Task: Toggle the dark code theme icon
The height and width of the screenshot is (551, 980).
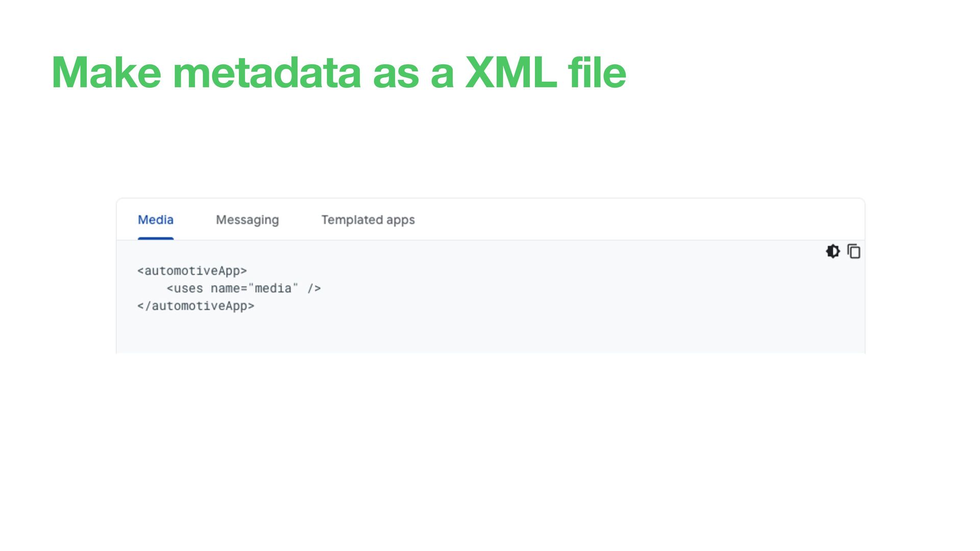Action: [832, 251]
